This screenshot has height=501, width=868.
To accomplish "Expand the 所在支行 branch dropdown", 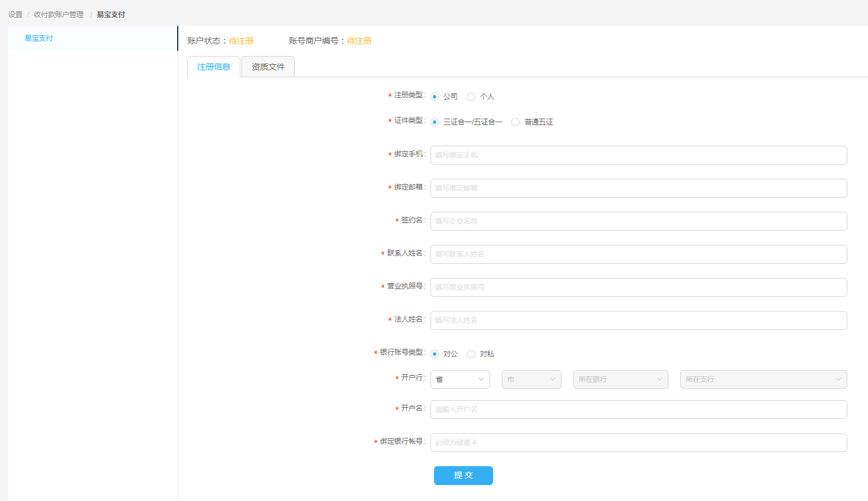I will pos(763,379).
